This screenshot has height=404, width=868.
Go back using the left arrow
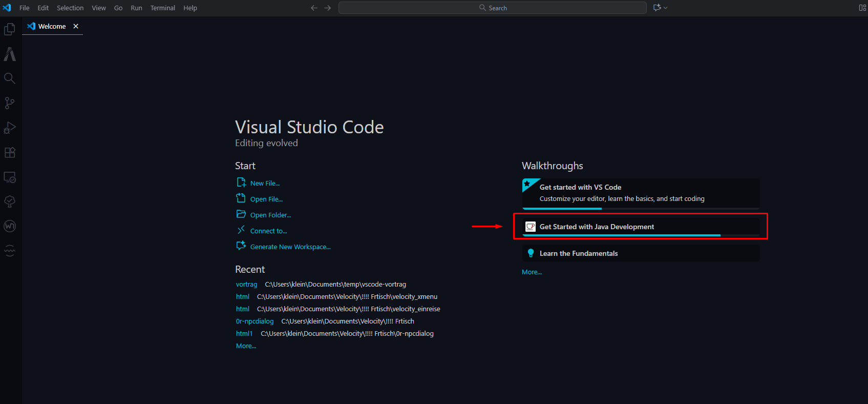point(314,8)
